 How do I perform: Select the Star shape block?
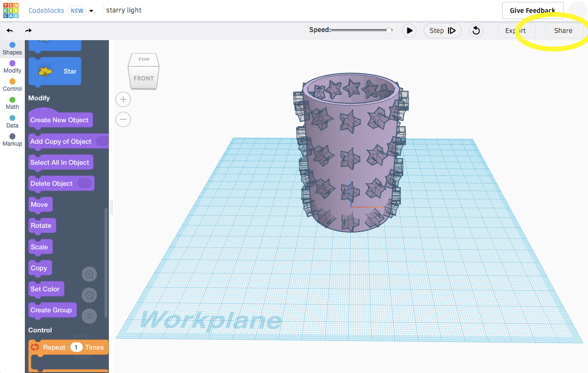coord(54,71)
